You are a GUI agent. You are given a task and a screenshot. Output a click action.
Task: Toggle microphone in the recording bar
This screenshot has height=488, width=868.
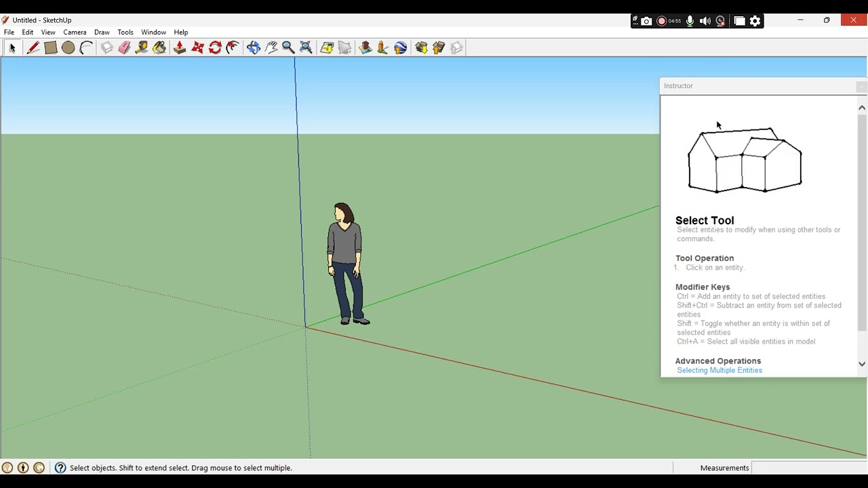pos(690,21)
